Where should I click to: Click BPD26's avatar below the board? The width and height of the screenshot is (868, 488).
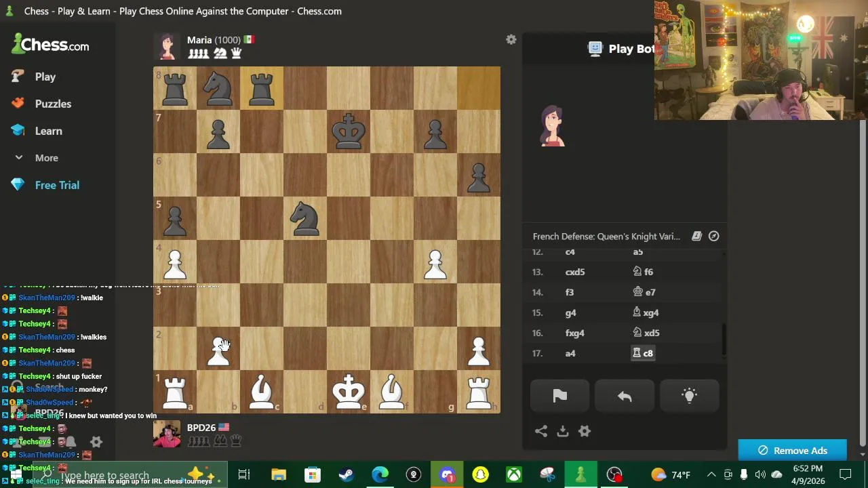[167, 434]
